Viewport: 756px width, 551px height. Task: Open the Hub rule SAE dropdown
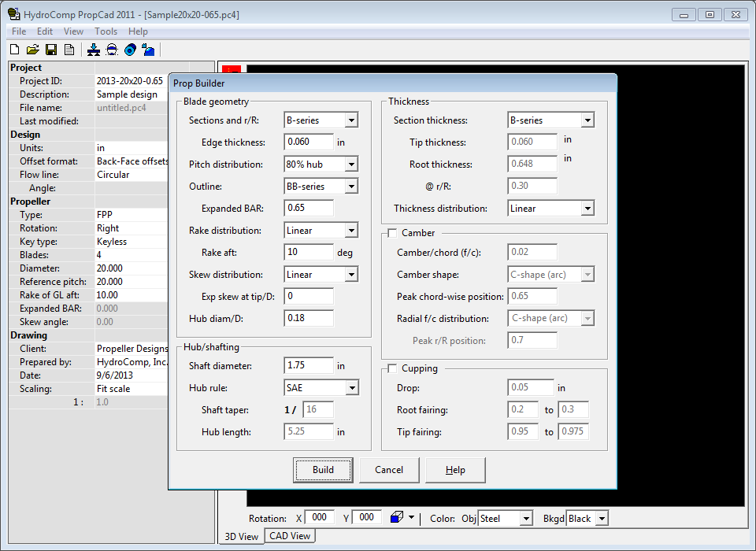click(350, 388)
